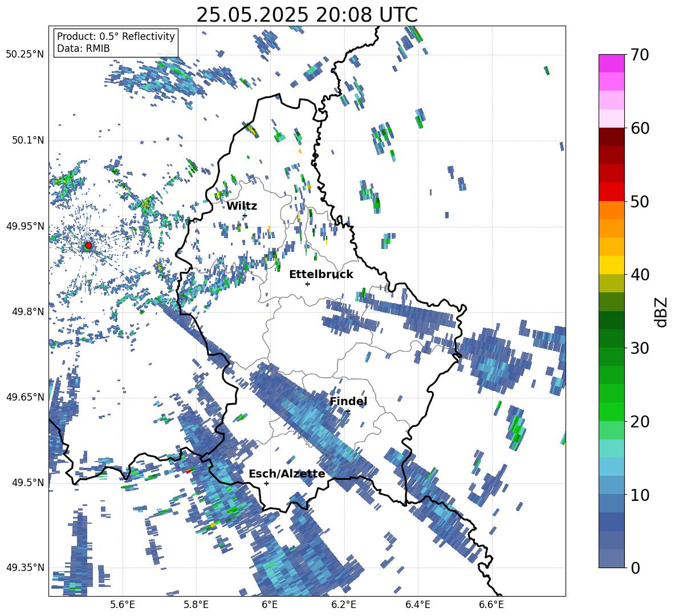Click the 20 value on the colorbar

639,421
